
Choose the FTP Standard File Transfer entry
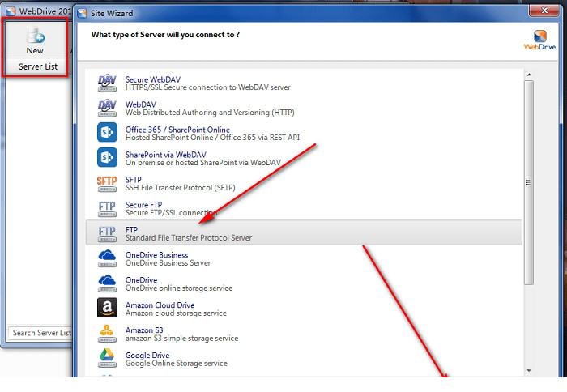188,233
